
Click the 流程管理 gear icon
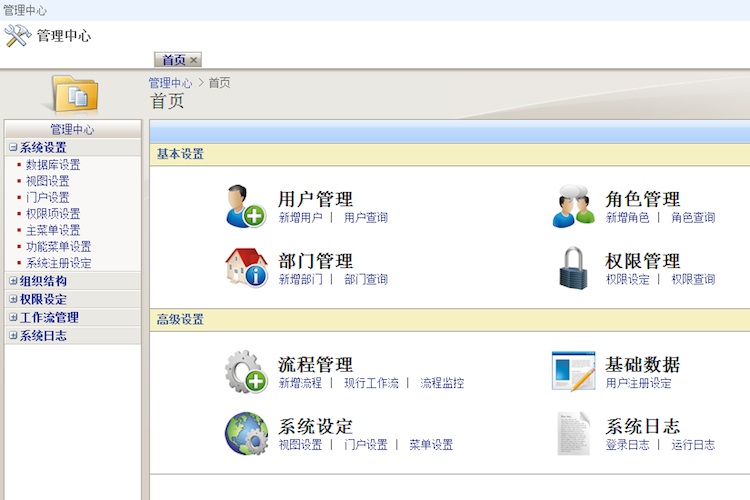click(245, 372)
